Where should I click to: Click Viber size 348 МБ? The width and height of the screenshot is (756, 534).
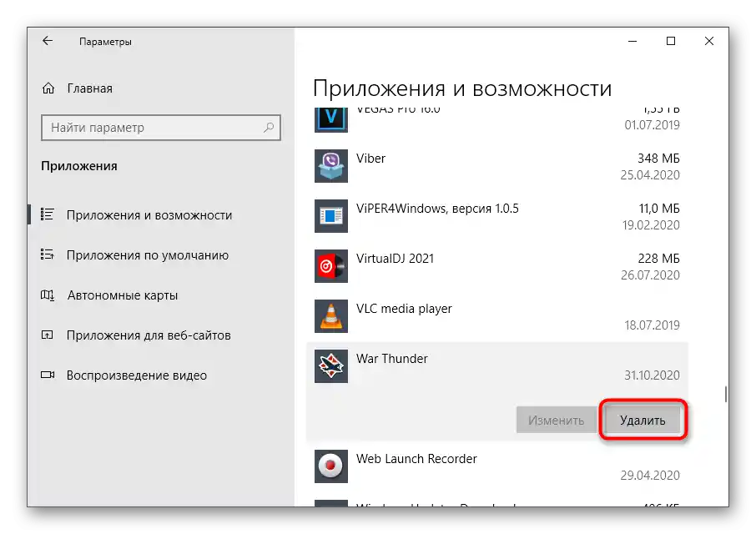pyautogui.click(x=658, y=159)
